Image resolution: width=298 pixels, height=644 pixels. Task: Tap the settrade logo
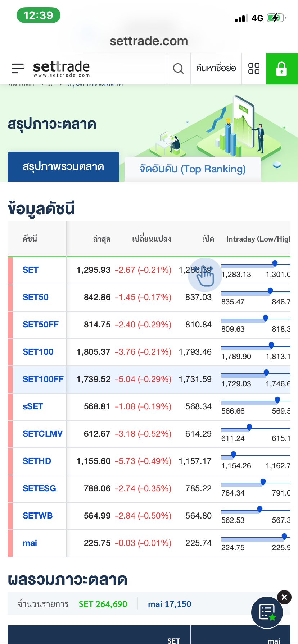[x=61, y=68]
